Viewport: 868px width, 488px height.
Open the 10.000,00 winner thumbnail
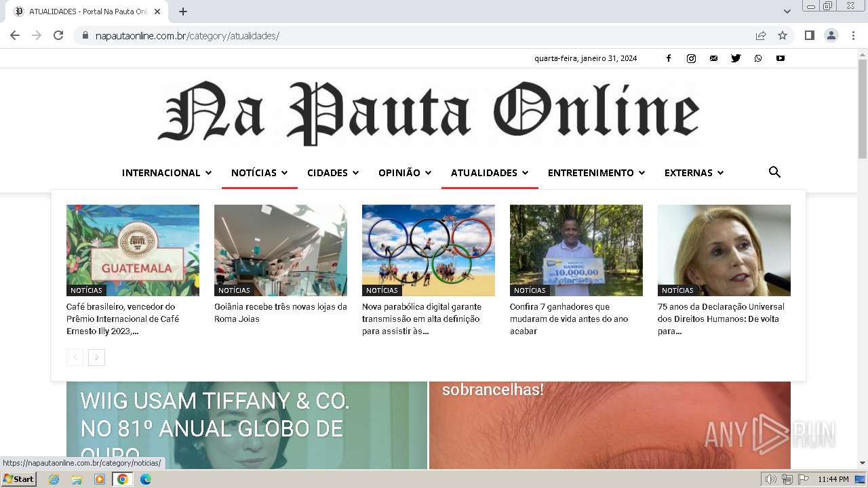click(x=576, y=250)
